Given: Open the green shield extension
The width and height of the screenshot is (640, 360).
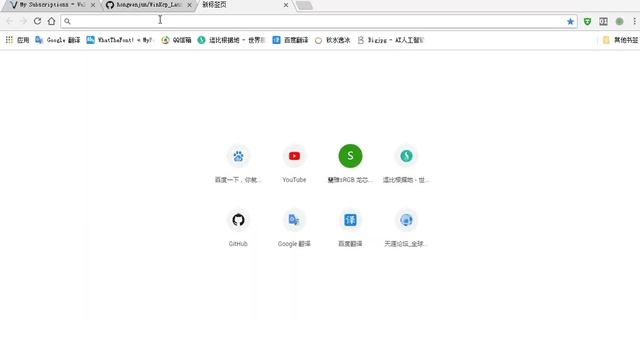Looking at the screenshot, I should click(x=587, y=21).
